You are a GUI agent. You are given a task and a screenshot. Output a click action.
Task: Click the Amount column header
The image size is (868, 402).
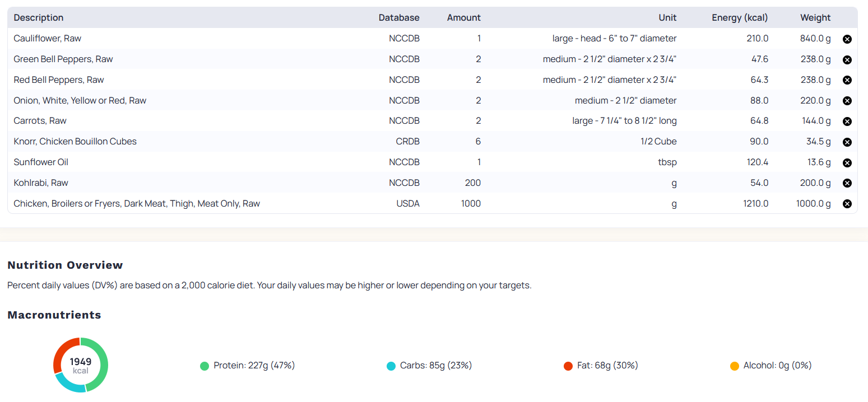pos(464,18)
